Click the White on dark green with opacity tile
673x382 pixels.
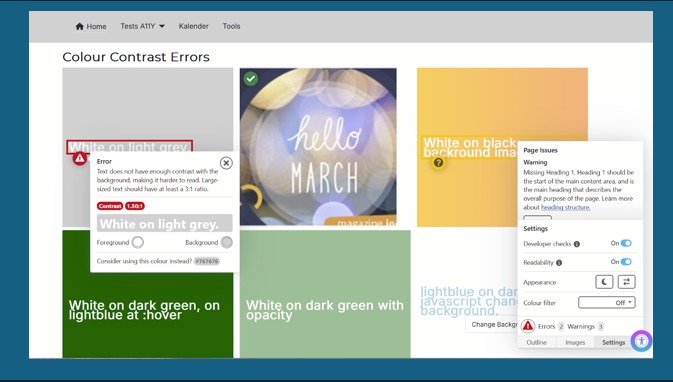click(x=325, y=294)
